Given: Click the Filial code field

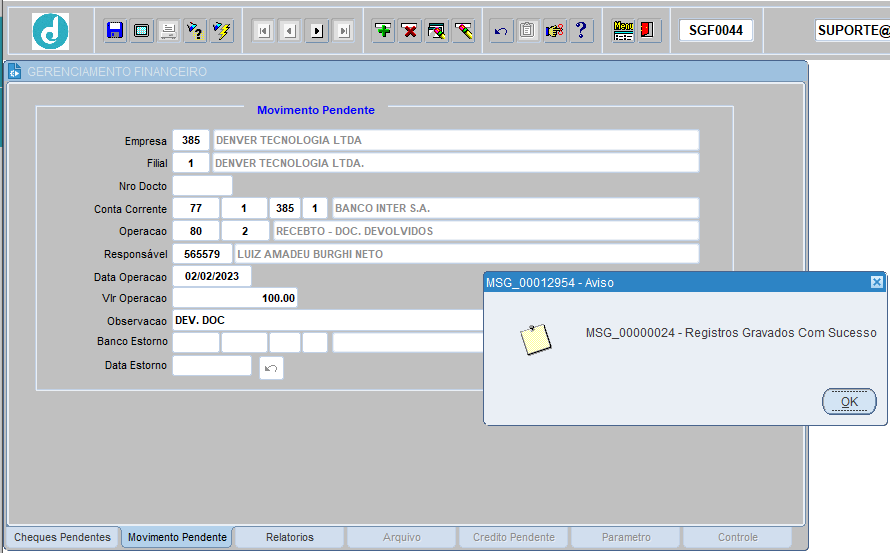Looking at the screenshot, I should click(191, 163).
